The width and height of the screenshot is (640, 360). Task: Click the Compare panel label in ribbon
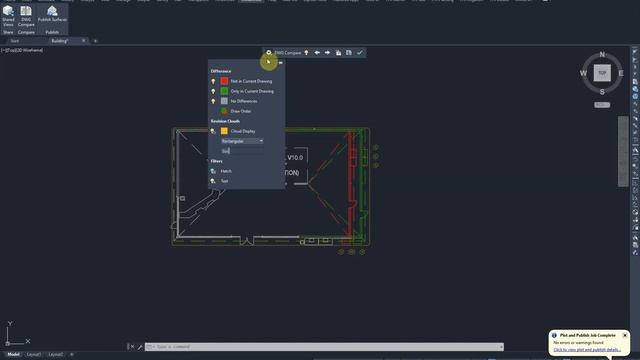point(26,32)
